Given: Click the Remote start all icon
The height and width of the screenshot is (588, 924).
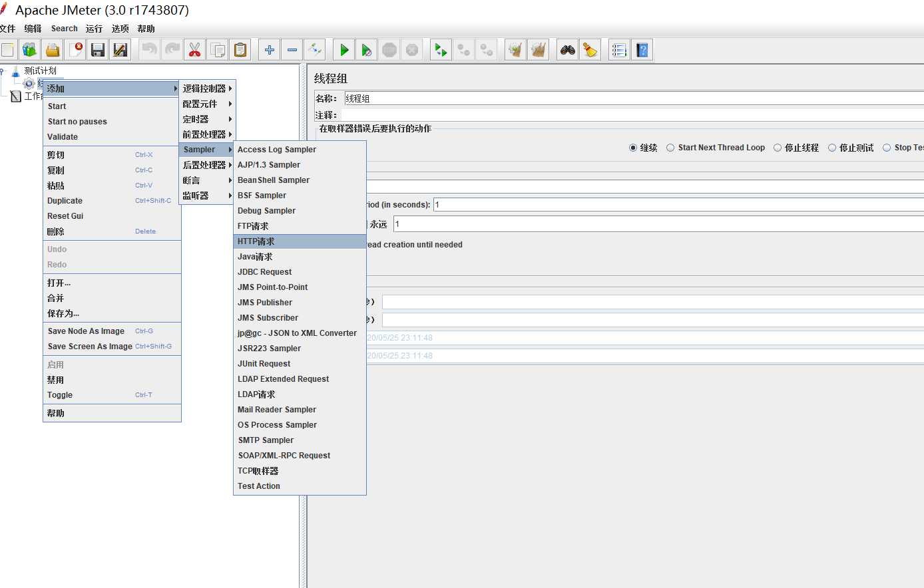Looking at the screenshot, I should (441, 50).
